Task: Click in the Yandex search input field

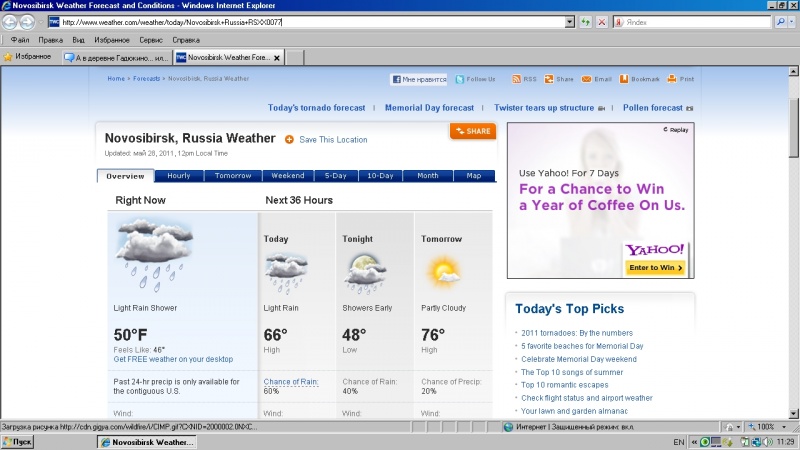Action: pyautogui.click(x=690, y=21)
